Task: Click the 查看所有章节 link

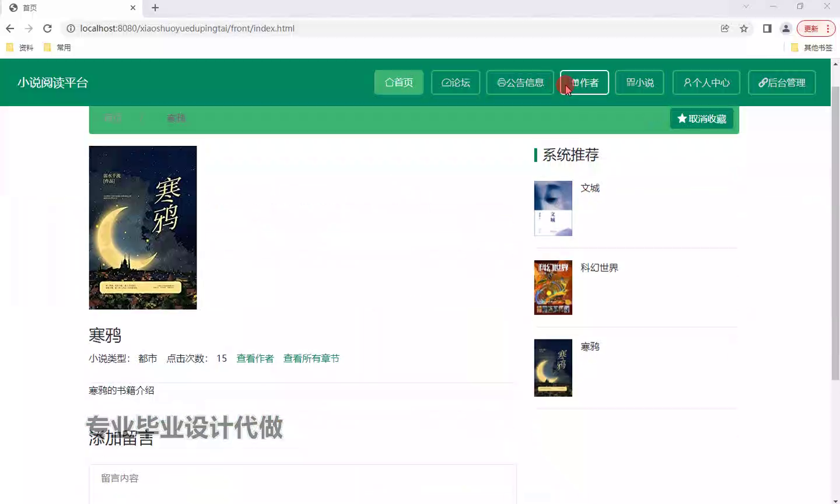Action: pos(311,358)
